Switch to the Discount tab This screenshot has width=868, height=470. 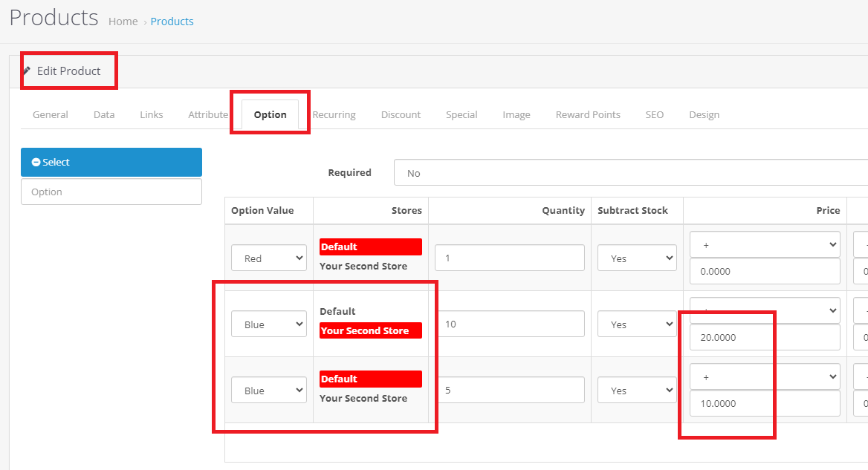[401, 115]
